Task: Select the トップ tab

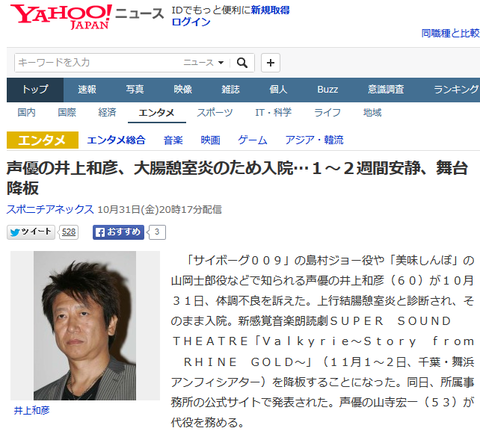Action: tap(35, 90)
